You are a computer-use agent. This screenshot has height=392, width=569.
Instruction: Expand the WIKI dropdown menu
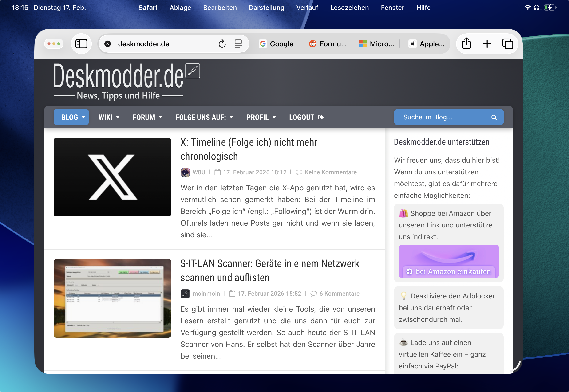click(x=109, y=118)
